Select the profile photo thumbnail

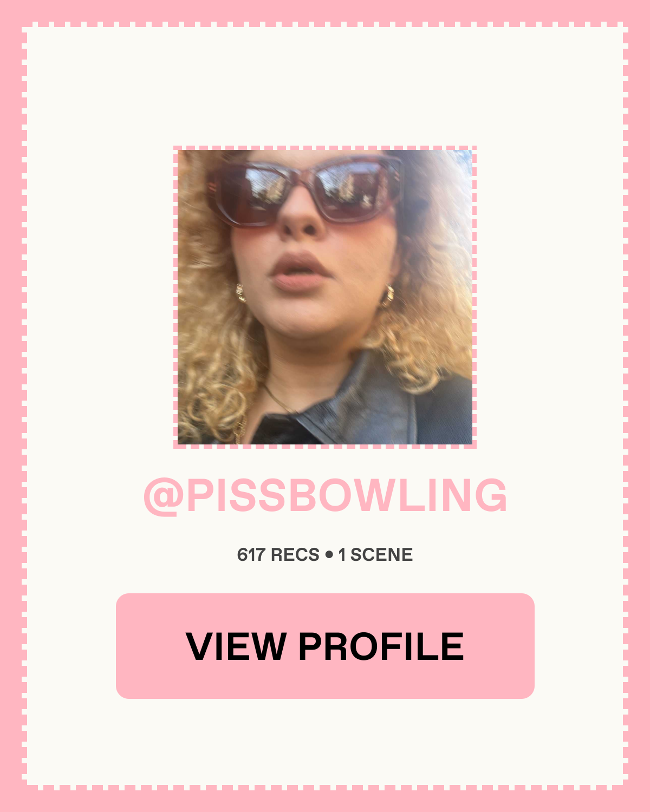point(325,297)
